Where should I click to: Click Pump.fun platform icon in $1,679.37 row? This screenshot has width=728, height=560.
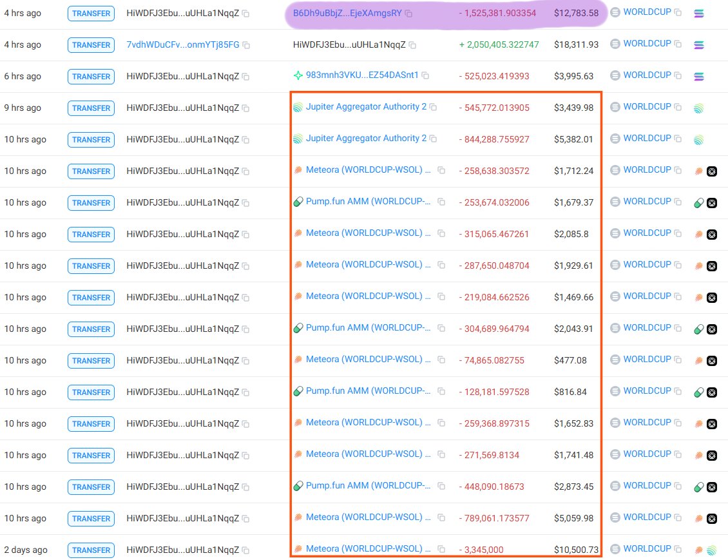pyautogui.click(x=698, y=203)
